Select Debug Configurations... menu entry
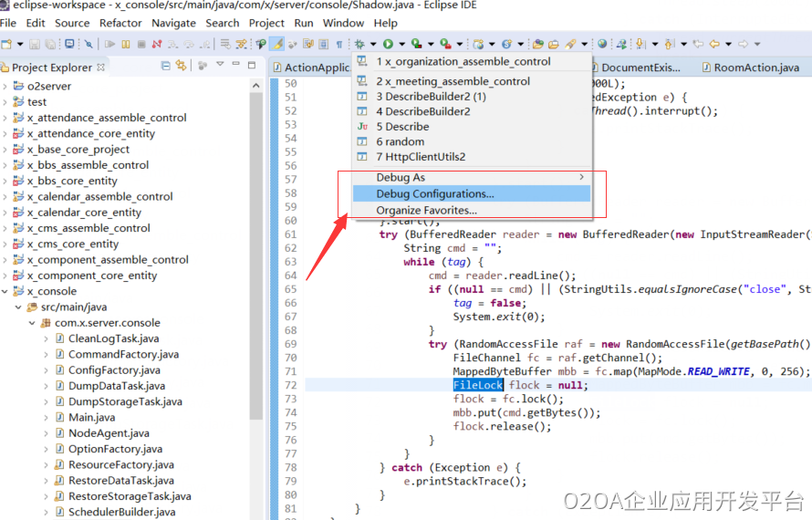The width and height of the screenshot is (812, 520). (435, 193)
